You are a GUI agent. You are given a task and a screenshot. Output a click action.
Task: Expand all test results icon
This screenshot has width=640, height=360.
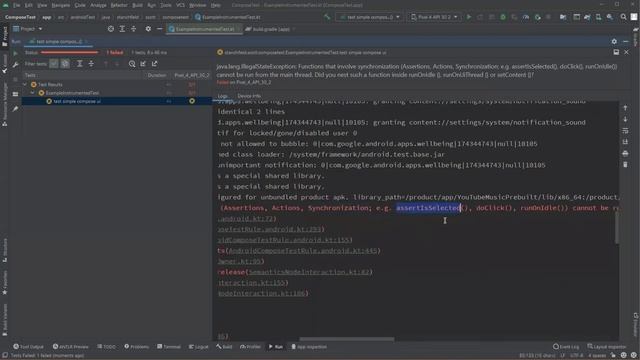(x=80, y=64)
